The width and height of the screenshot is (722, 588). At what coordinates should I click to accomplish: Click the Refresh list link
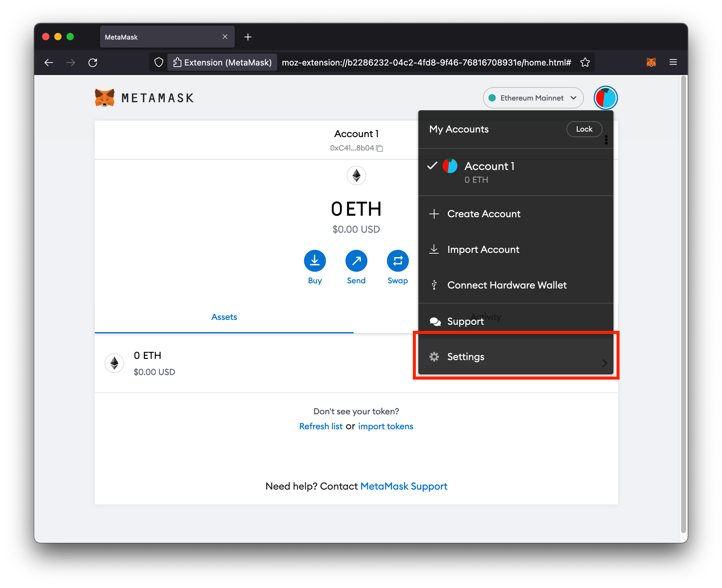pos(321,426)
